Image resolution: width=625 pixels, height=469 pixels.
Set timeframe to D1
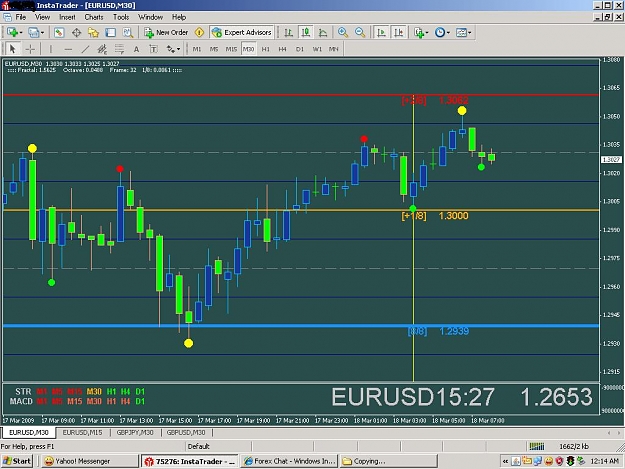(x=300, y=49)
